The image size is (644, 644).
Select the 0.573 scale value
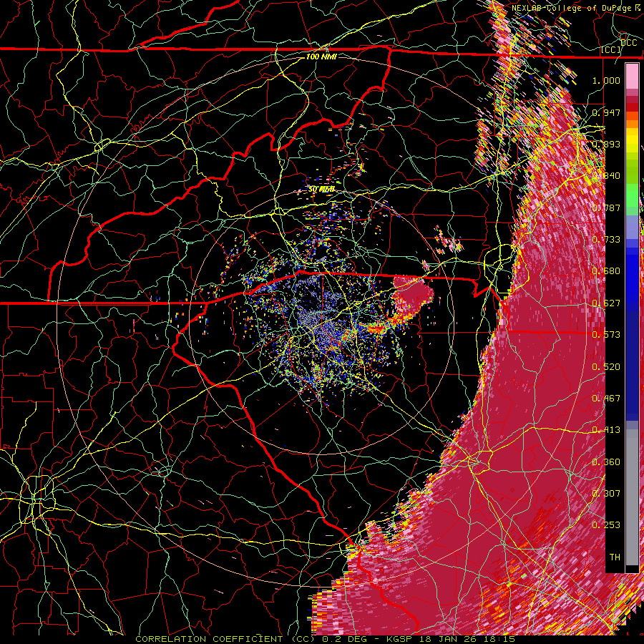tap(606, 335)
